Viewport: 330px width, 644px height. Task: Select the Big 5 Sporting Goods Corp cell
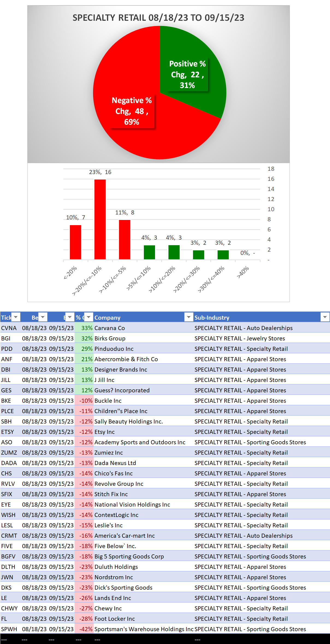click(x=144, y=556)
